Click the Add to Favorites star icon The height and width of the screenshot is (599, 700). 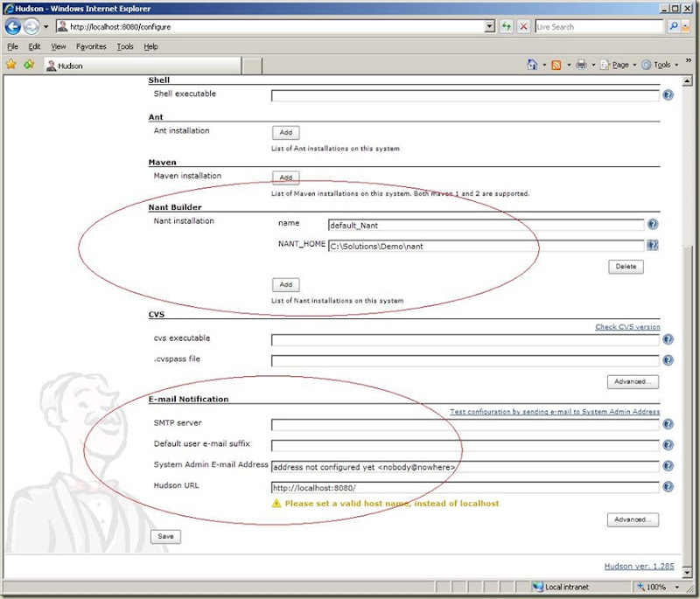(x=29, y=65)
